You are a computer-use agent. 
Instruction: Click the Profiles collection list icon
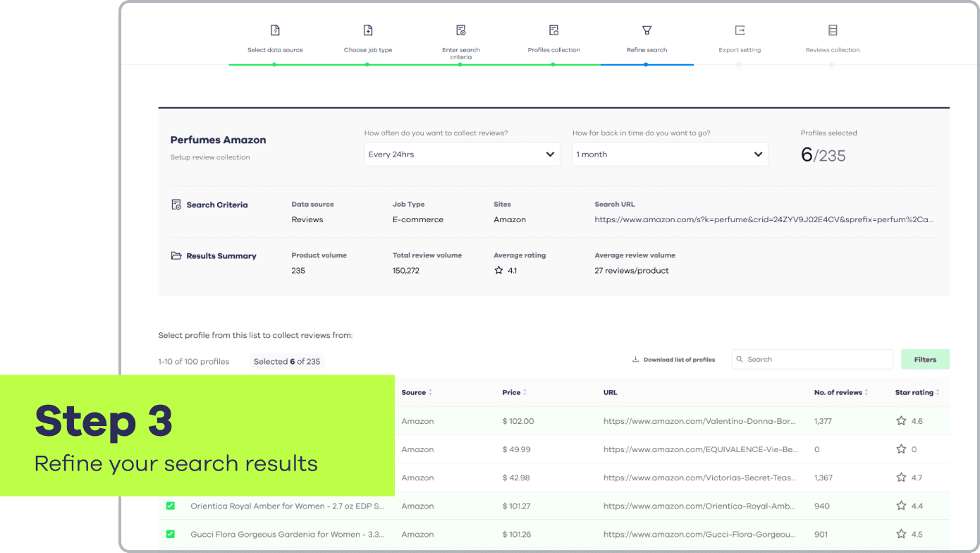tap(553, 30)
